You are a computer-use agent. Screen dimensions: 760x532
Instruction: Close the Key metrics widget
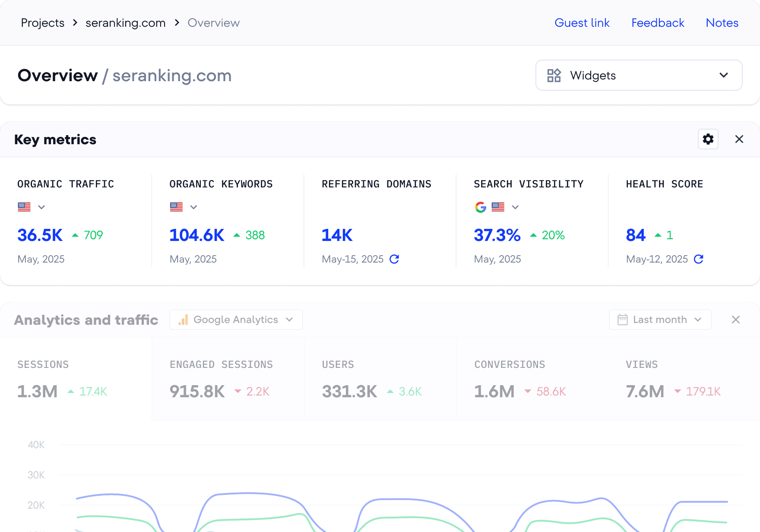[740, 139]
